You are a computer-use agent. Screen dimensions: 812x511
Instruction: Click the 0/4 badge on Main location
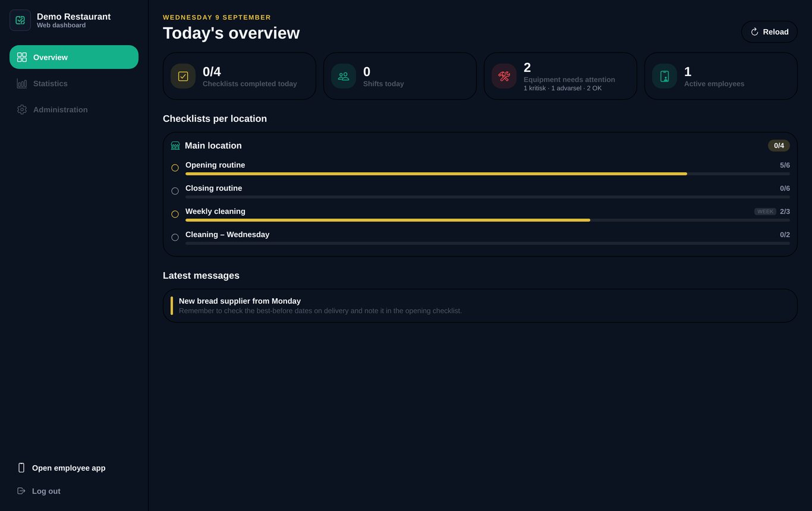[x=779, y=146]
